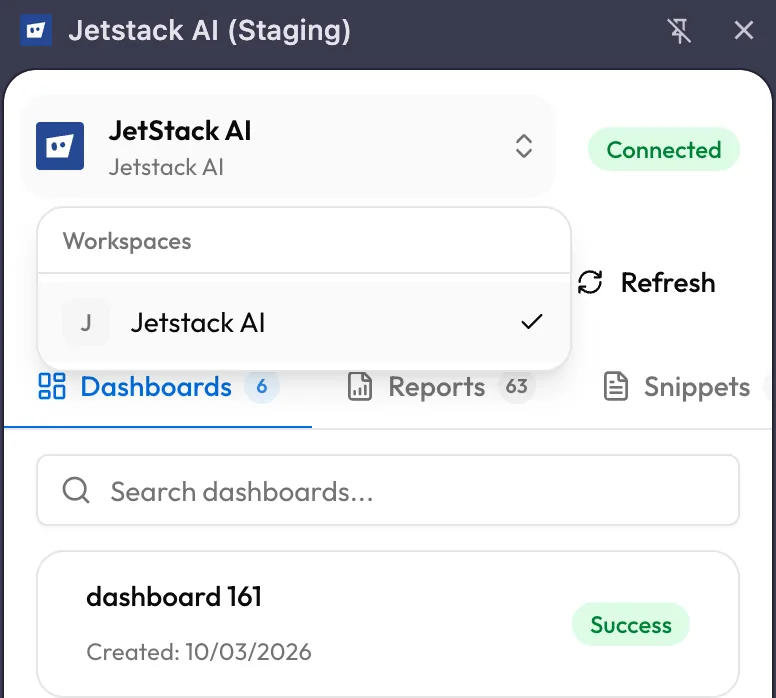This screenshot has height=698, width=776.
Task: Click the Workspaces header label
Action: point(127,242)
